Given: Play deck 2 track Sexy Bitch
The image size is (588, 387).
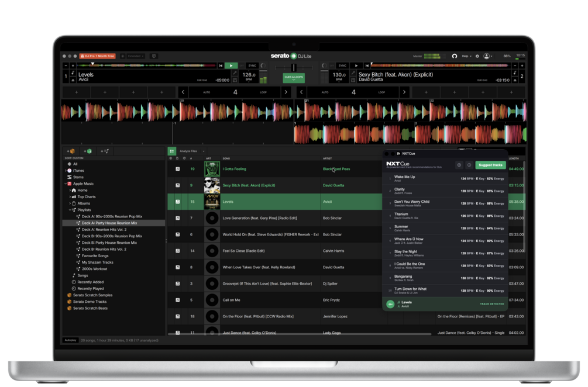Looking at the screenshot, I should click(356, 65).
